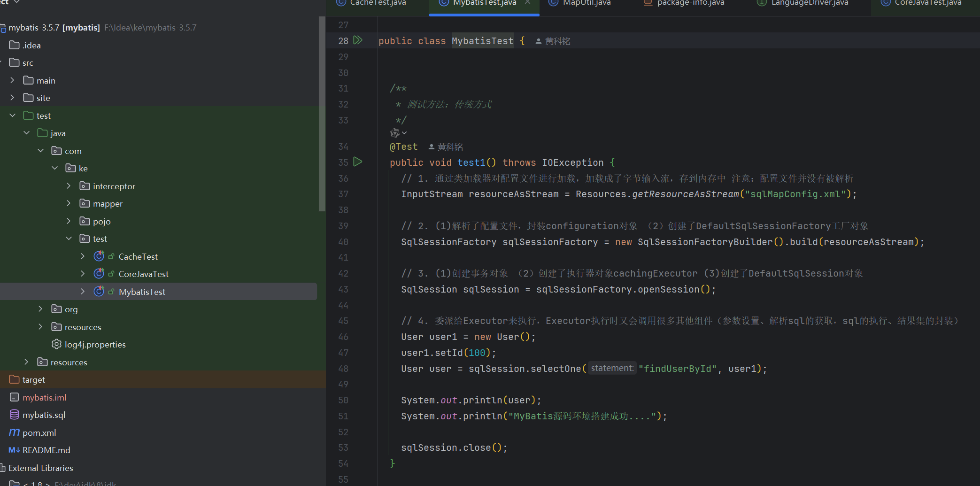
Task: Select CacheTest class icon in tree
Action: click(99, 256)
